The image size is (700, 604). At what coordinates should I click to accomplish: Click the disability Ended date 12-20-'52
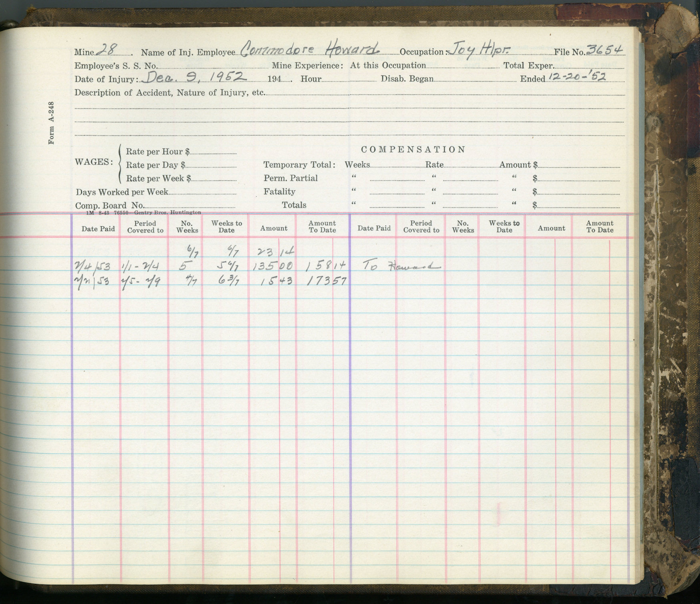click(576, 76)
